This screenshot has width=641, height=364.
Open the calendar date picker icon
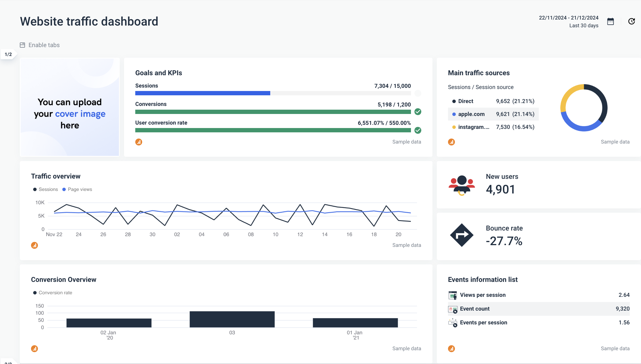(x=611, y=22)
